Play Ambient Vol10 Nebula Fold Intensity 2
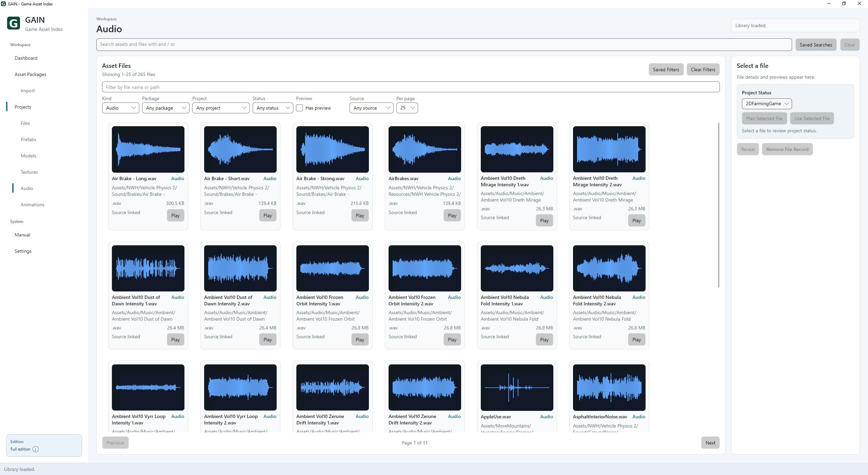This screenshot has width=868, height=475. pos(636,340)
